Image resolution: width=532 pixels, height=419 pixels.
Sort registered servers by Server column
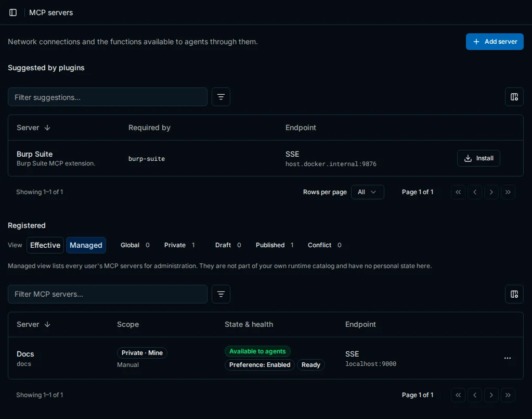tap(34, 324)
